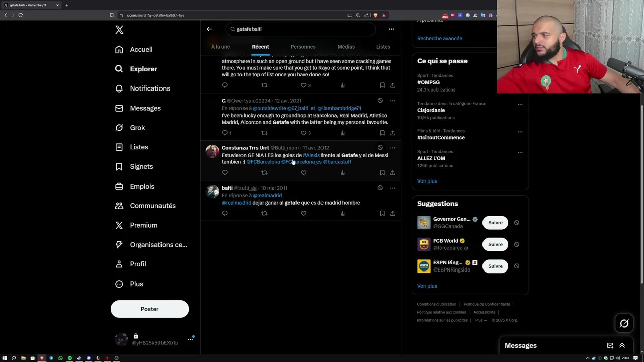This screenshot has height=362, width=644.
Task: Reply to the Qwertyuio22234 tweet
Action: pyautogui.click(x=225, y=133)
